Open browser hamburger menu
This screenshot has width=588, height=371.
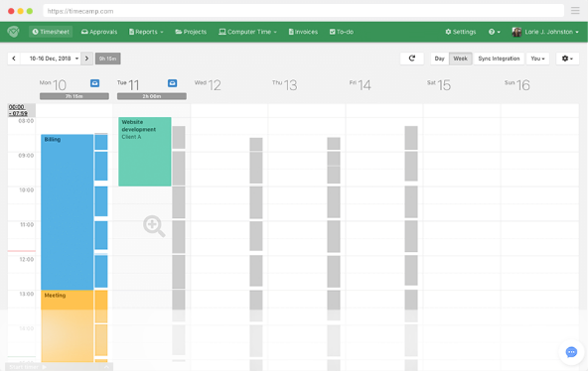(575, 11)
